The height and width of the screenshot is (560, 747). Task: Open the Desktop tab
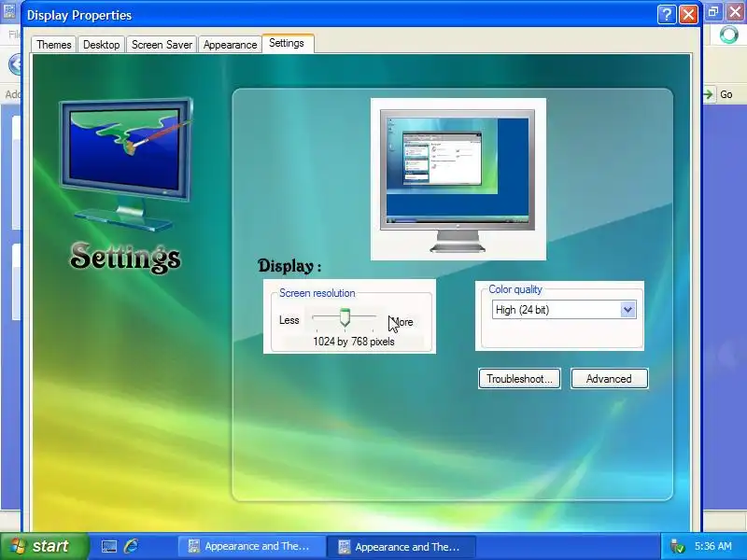[102, 44]
